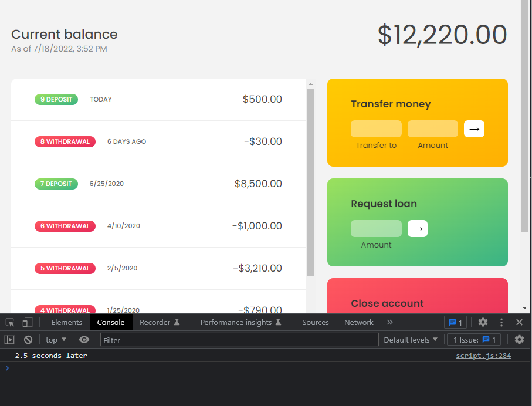Select the Console tab

pos(111,322)
